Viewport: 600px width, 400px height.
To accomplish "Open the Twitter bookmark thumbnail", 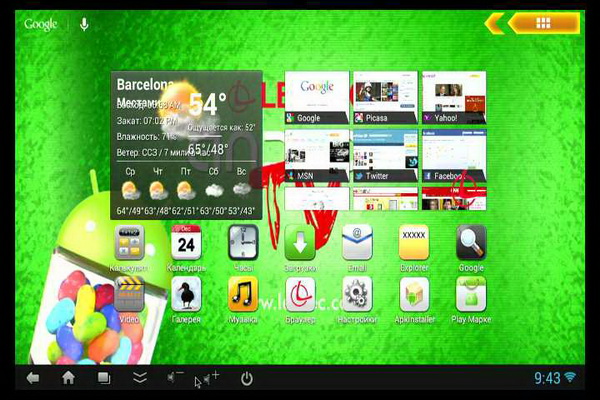I will (385, 155).
